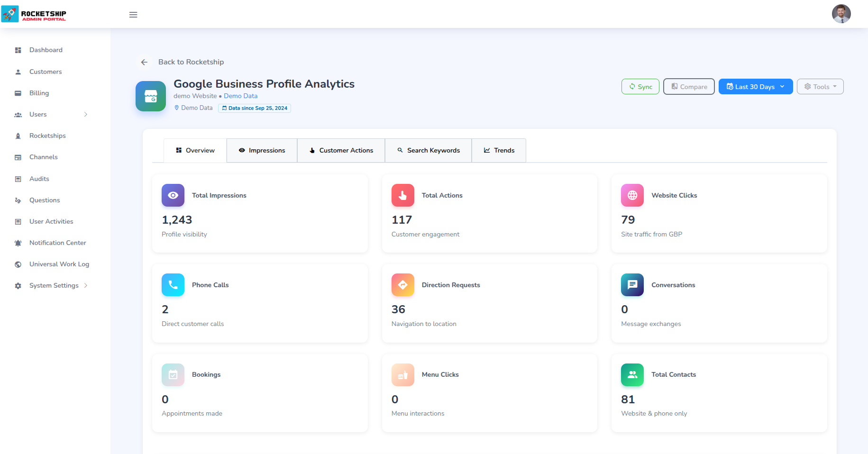Image resolution: width=868 pixels, height=454 pixels.
Task: Click the Total Impressions eye icon
Action: point(173,195)
